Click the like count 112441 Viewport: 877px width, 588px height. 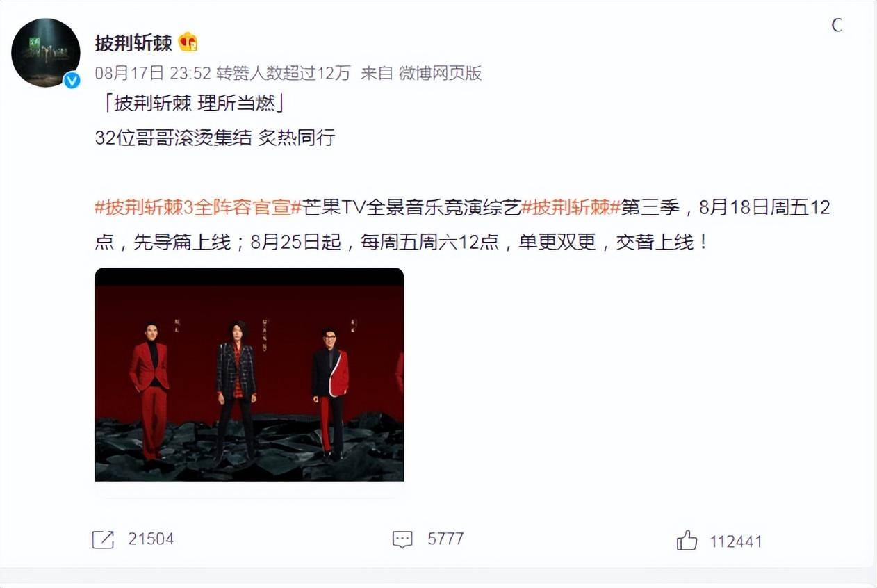point(736,541)
